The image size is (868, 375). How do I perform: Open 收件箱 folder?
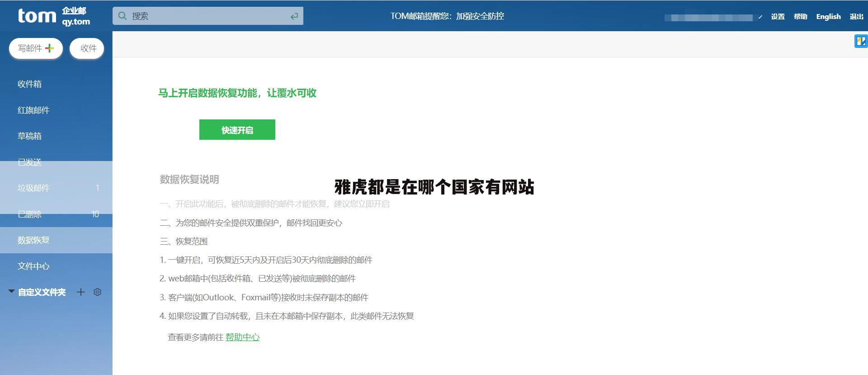[x=56, y=84]
